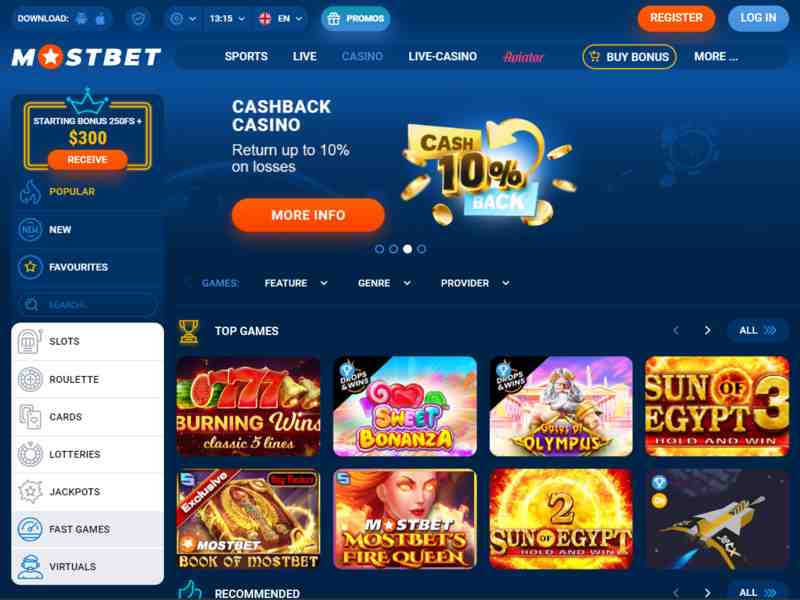Select first carousel dot indicator
800x600 pixels.
tap(379, 249)
